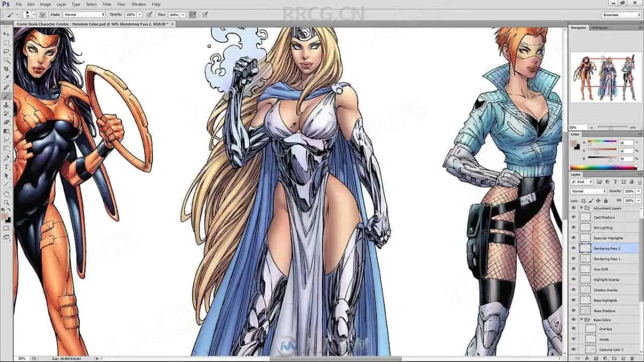The image size is (644, 362).
Task: Lock layer position icon
Action: point(598,200)
